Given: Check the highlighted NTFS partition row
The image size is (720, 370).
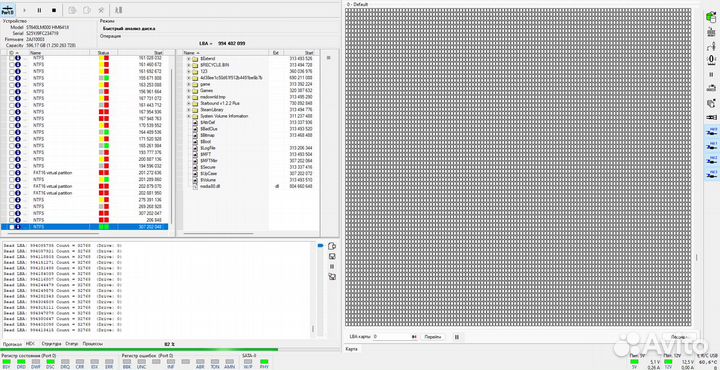Looking at the screenshot, I should [x=11, y=227].
